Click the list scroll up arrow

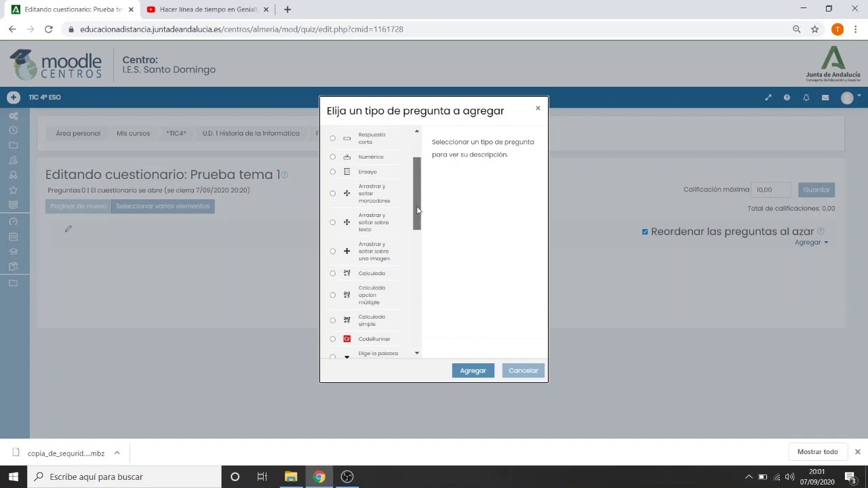pos(417,131)
